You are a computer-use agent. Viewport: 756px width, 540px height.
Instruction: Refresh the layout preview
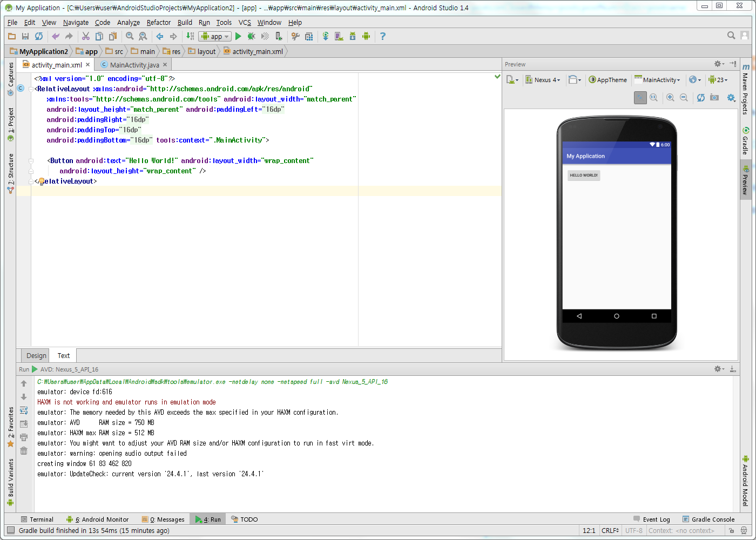tap(700, 98)
